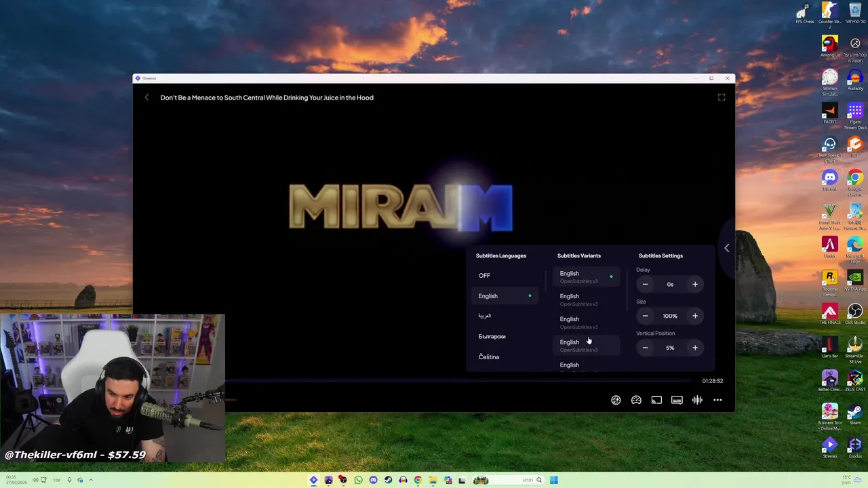
Task: Go back using the player back arrow
Action: [146, 98]
